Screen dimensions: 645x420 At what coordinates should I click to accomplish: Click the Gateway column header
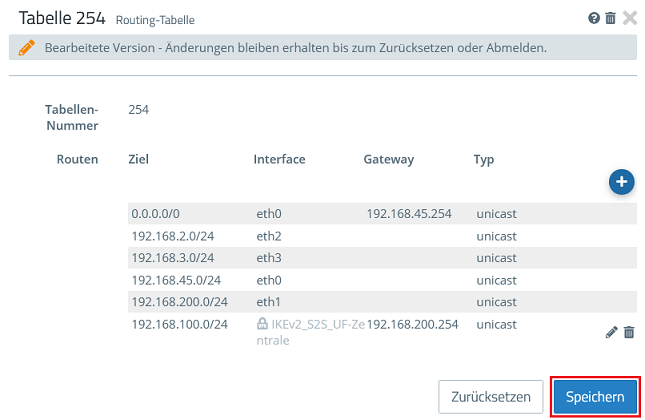pyautogui.click(x=388, y=160)
